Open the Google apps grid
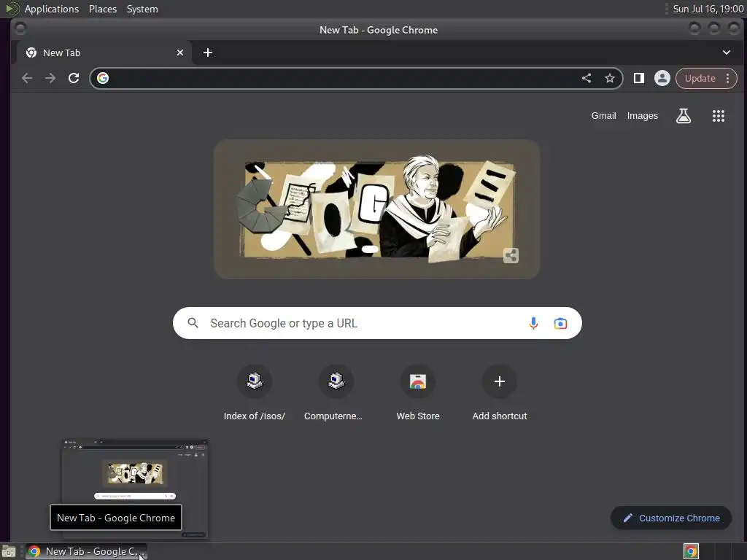This screenshot has height=560, width=747. click(x=718, y=116)
